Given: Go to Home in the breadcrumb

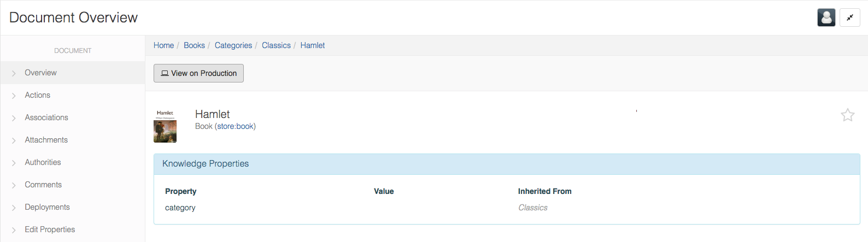Looking at the screenshot, I should (163, 45).
